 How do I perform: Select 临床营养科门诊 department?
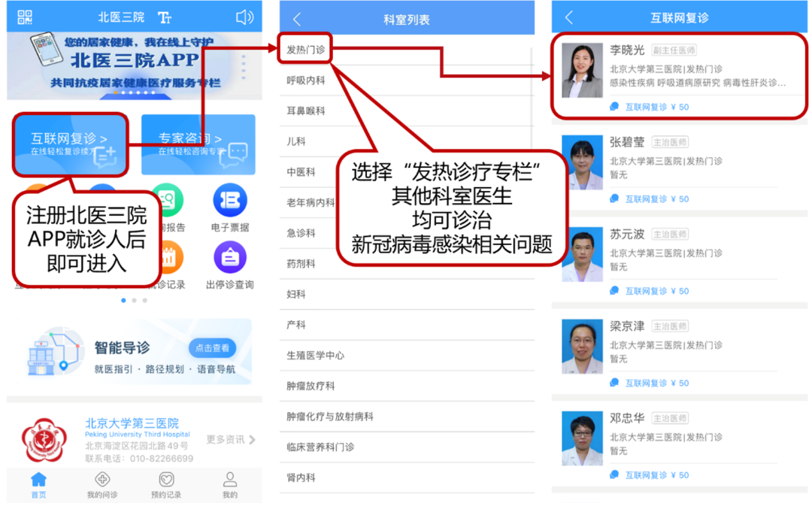pyautogui.click(x=406, y=447)
